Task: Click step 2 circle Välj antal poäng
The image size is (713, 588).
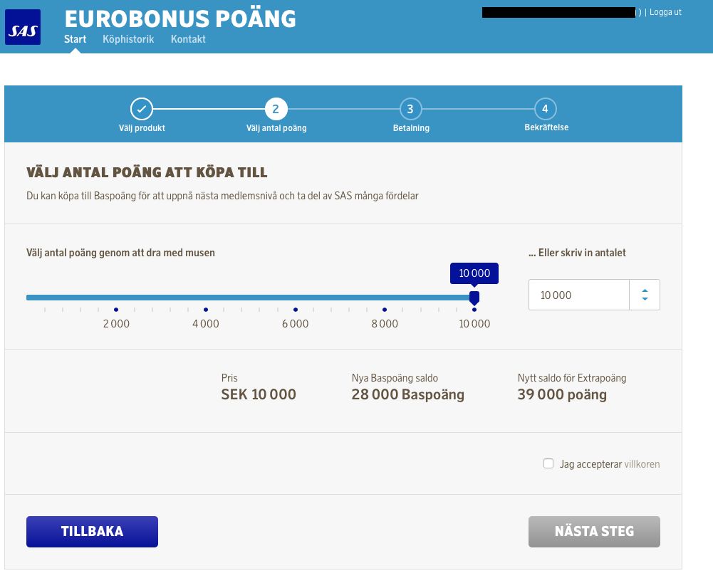Action: tap(276, 109)
